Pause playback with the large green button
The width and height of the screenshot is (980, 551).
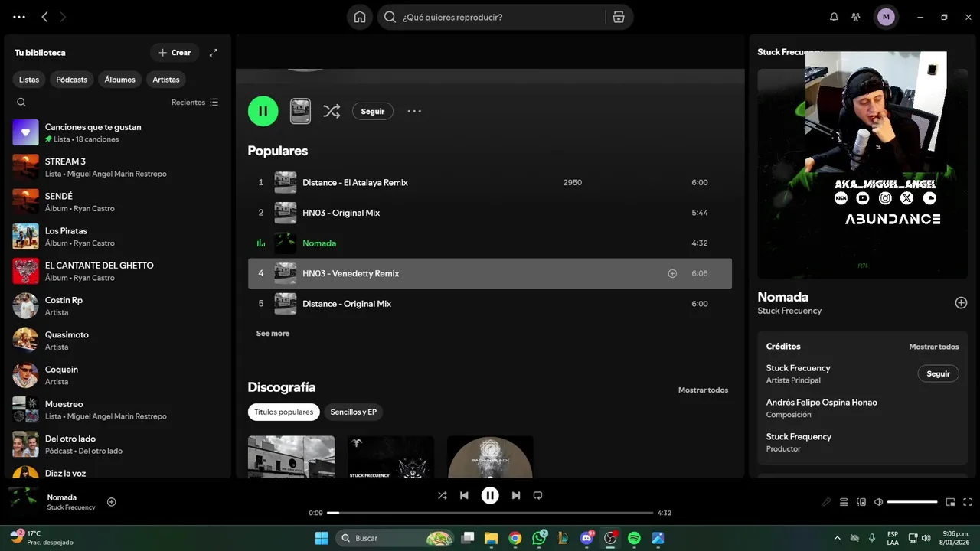click(x=263, y=111)
